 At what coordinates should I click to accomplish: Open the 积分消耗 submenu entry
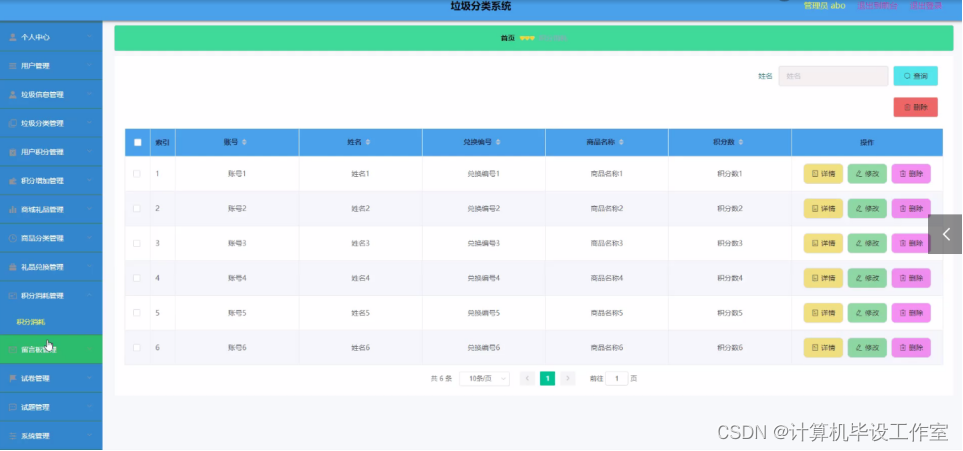pos(31,322)
